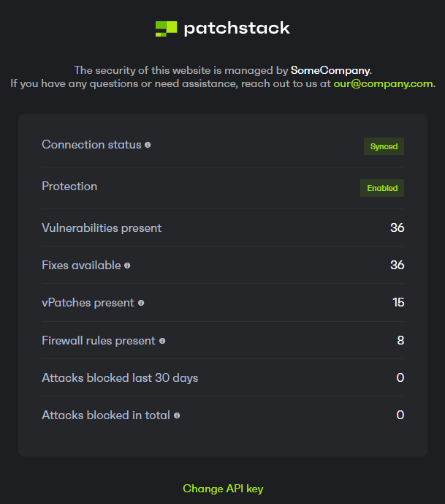
Task: Click the Synced status badge
Action: pyautogui.click(x=384, y=146)
